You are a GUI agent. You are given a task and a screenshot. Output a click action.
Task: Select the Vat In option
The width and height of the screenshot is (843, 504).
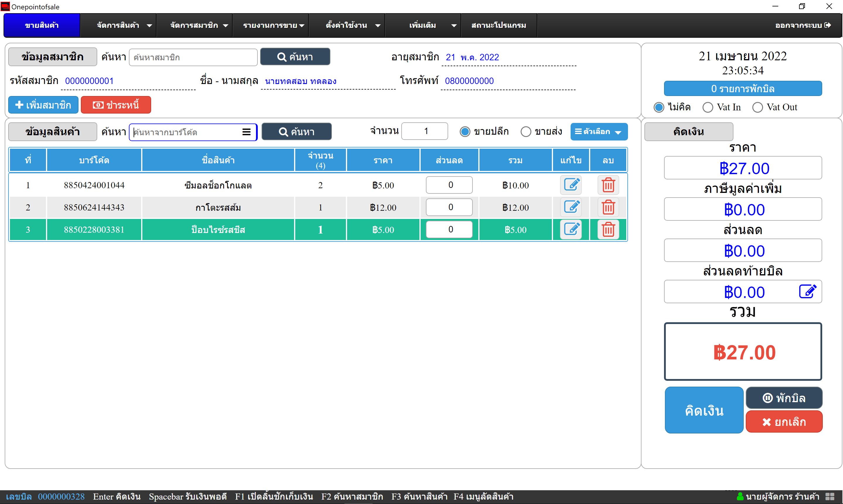[708, 107]
